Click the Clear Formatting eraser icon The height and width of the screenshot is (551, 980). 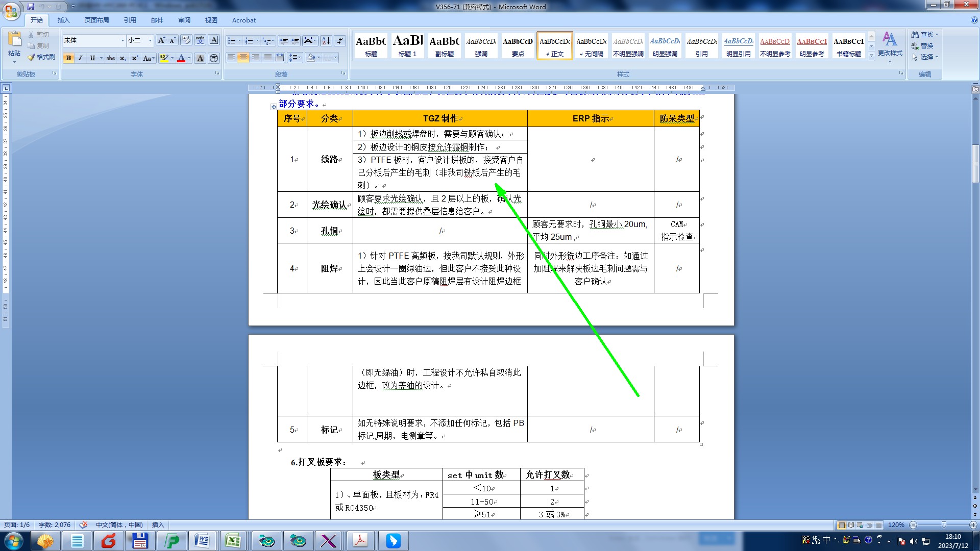pyautogui.click(x=186, y=40)
